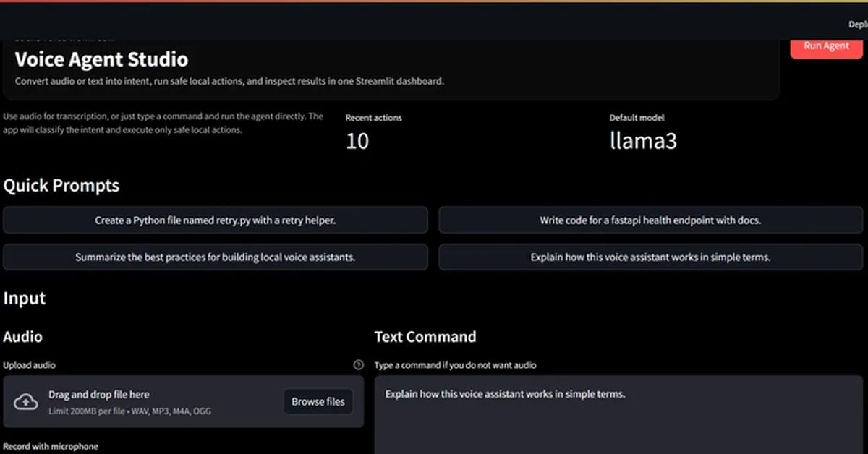Click the drag and drop file upload area
This screenshot has height=454, width=868.
pyautogui.click(x=159, y=401)
